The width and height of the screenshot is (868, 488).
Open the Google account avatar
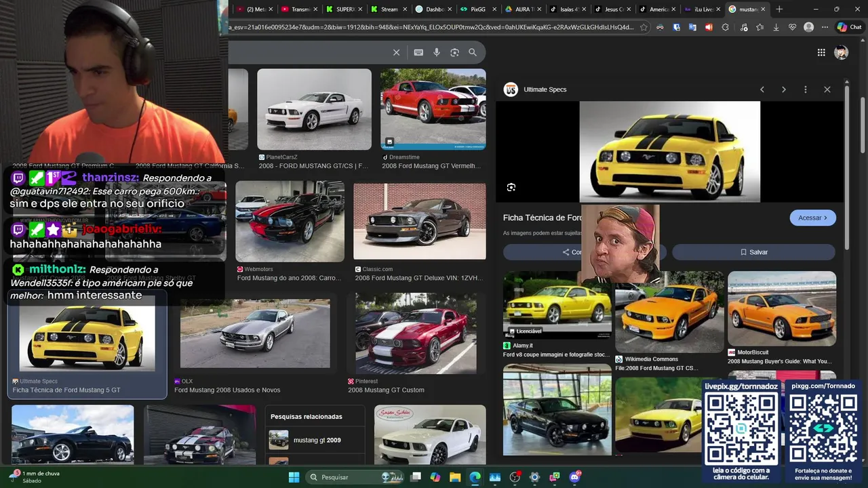point(842,52)
